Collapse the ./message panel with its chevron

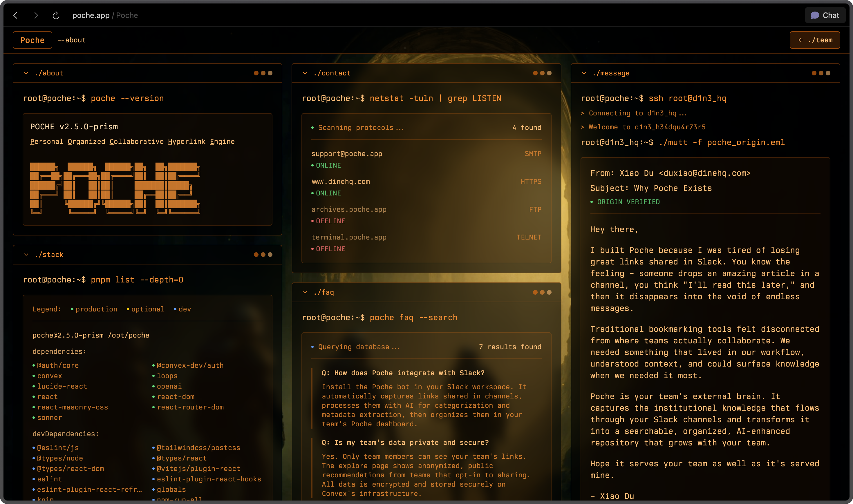(584, 73)
